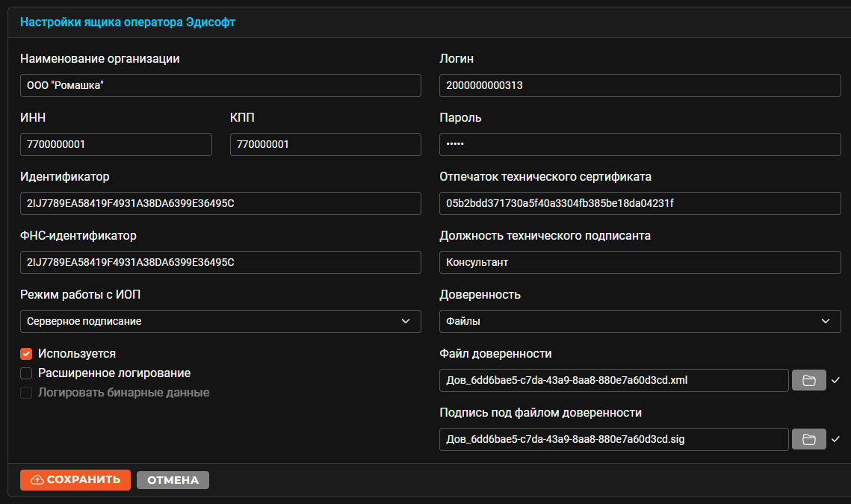
Task: Click the 'ИНН' input field
Action: tap(116, 144)
